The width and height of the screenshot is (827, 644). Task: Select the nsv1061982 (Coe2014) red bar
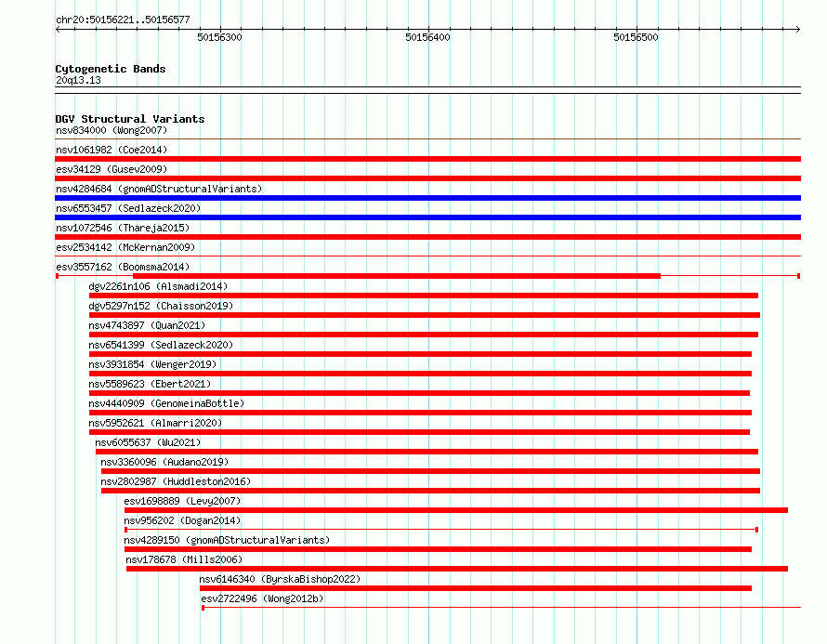click(427, 159)
